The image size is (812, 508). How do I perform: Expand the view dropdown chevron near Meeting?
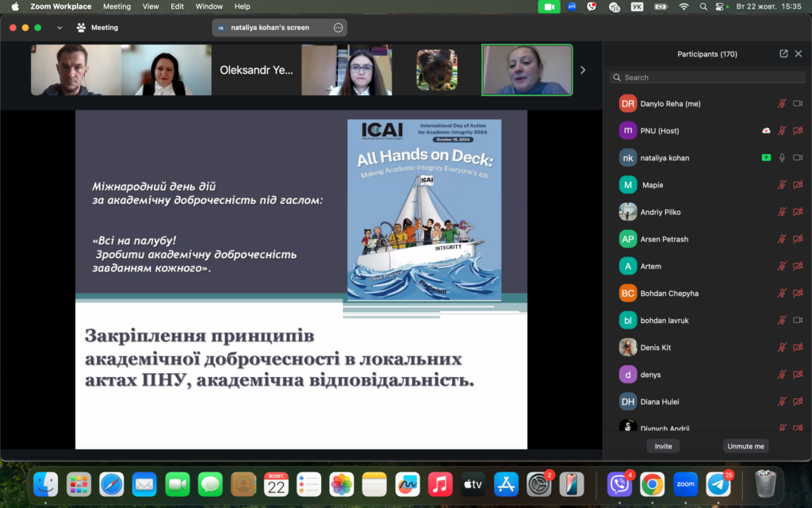(x=59, y=28)
